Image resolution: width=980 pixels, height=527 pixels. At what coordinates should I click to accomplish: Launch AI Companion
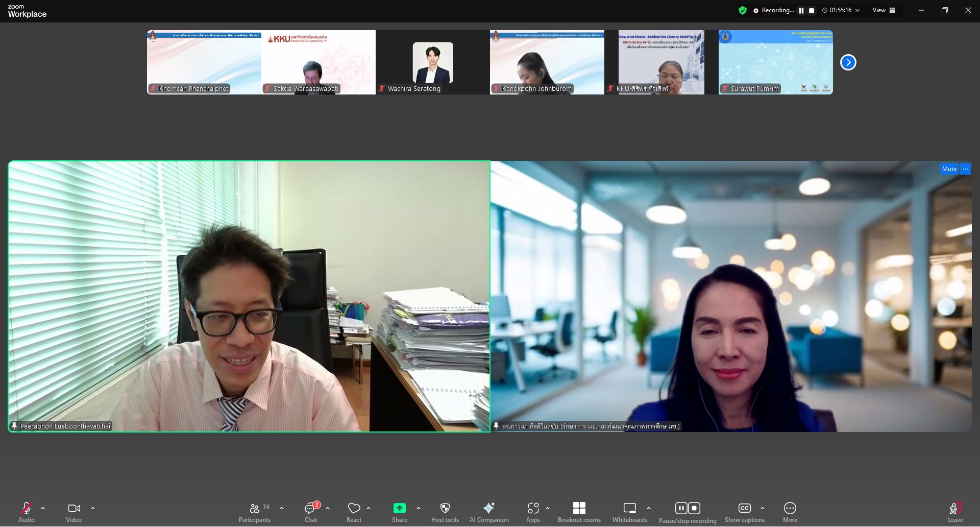tap(488, 512)
